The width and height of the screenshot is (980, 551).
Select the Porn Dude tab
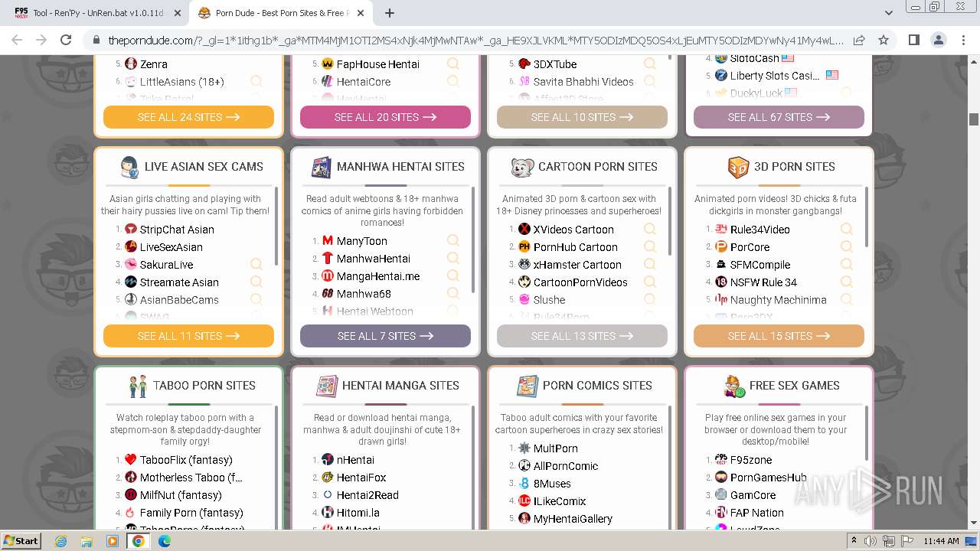281,13
